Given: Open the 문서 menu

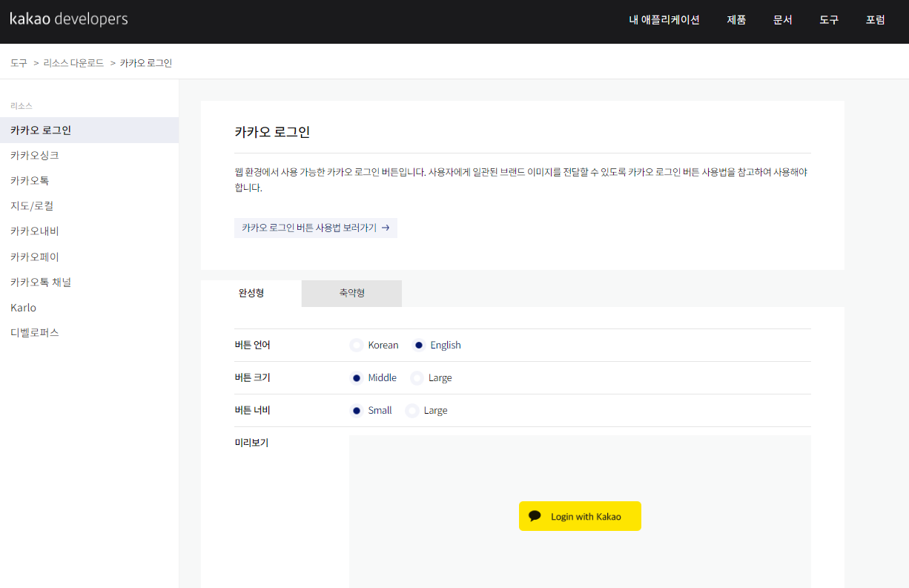Looking at the screenshot, I should (x=783, y=20).
